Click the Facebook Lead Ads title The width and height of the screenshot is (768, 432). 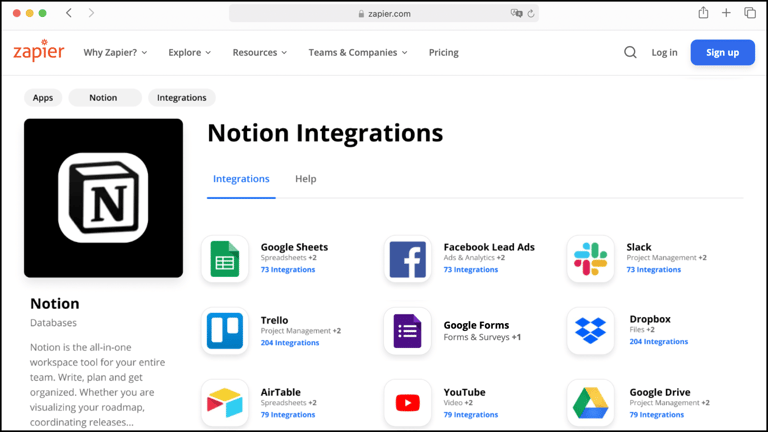(x=489, y=247)
